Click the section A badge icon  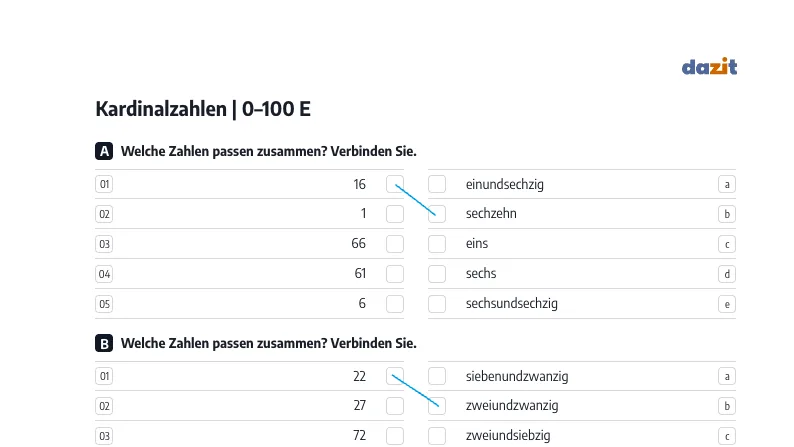104,151
